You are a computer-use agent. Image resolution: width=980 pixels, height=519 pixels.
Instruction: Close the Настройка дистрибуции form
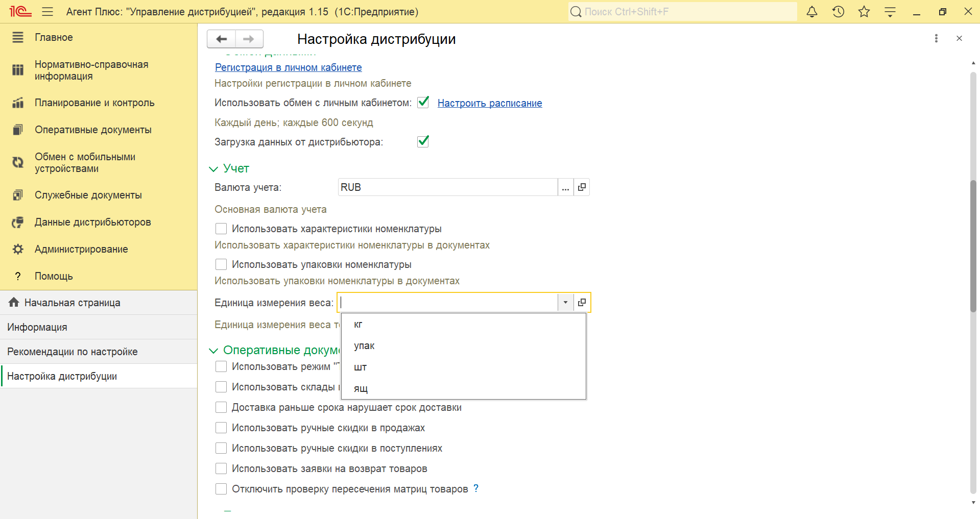959,38
